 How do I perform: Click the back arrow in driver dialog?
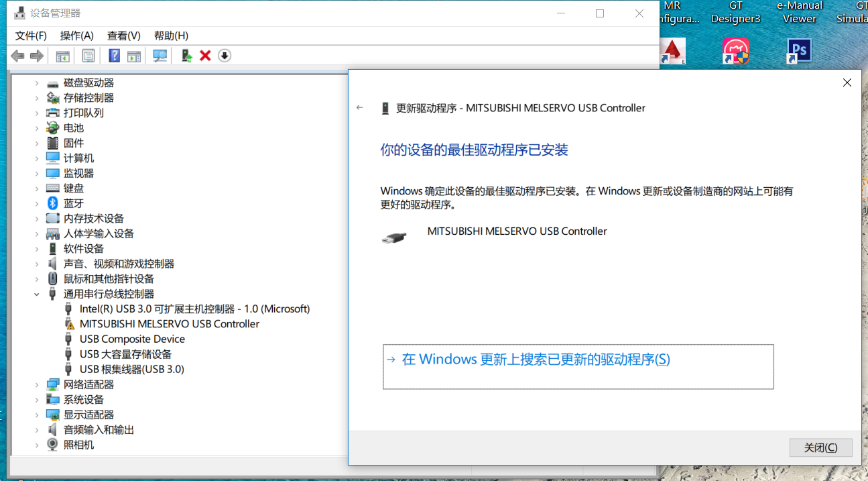360,108
